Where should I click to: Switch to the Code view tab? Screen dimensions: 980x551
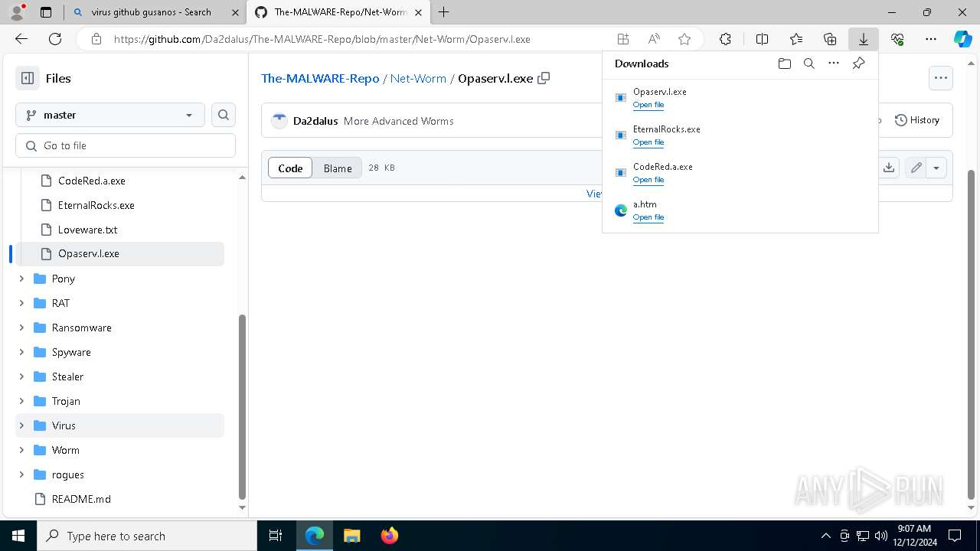290,168
